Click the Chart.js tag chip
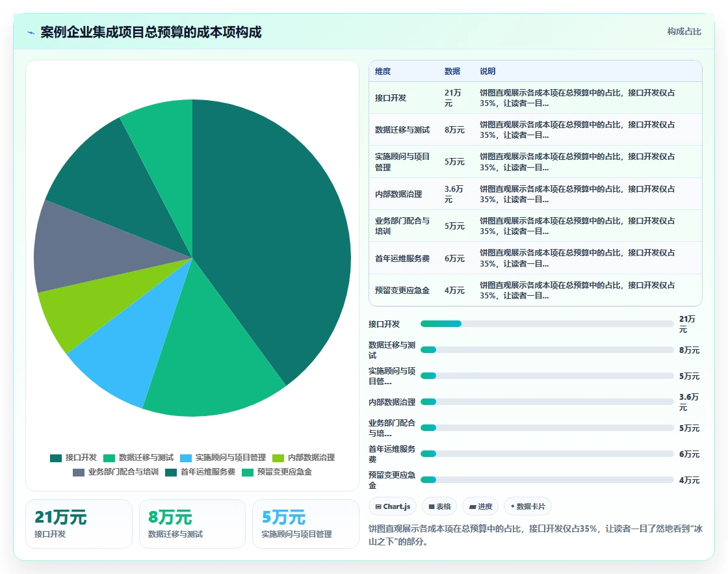 [x=393, y=506]
